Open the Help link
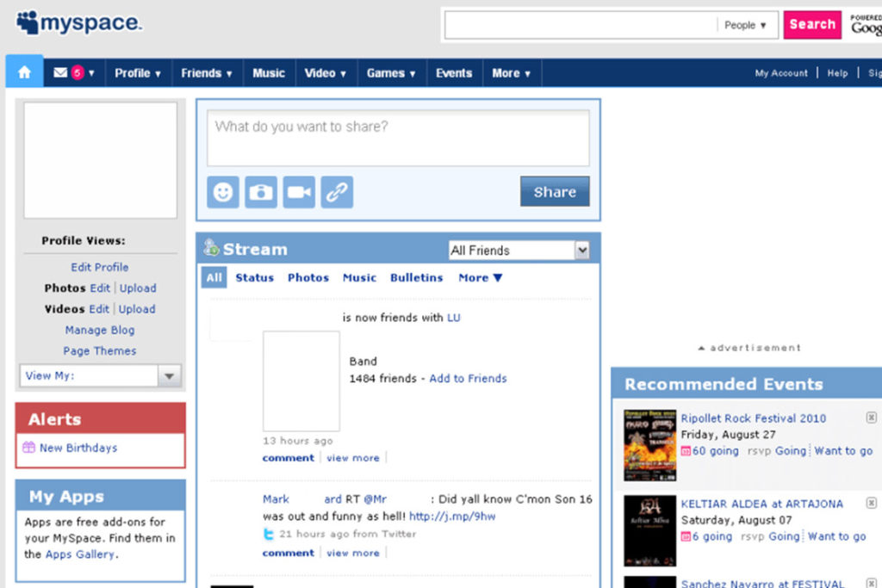 [837, 73]
